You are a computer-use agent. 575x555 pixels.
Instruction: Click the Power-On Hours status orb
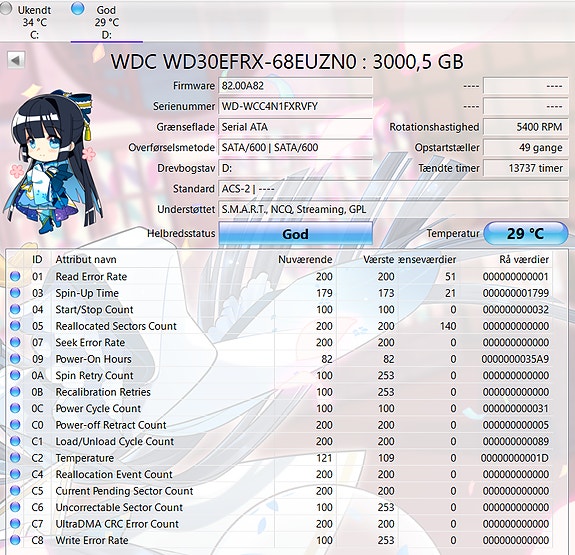pyautogui.click(x=15, y=359)
